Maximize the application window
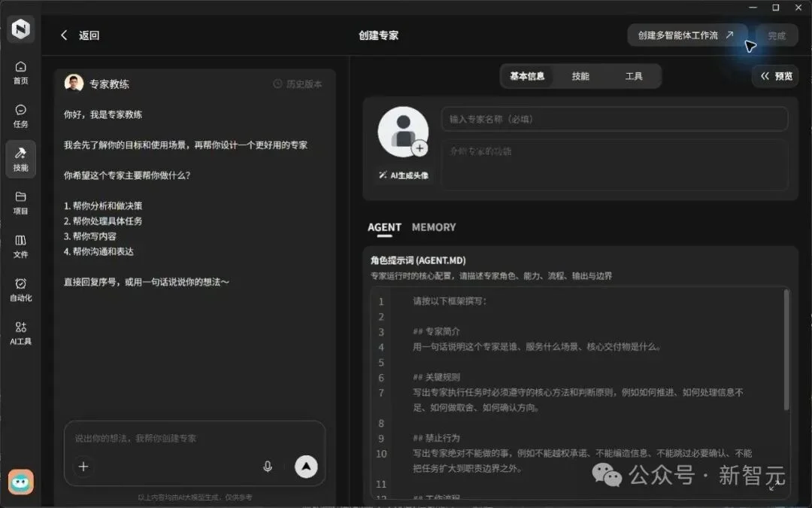Image resolution: width=812 pixels, height=508 pixels. tap(776, 8)
